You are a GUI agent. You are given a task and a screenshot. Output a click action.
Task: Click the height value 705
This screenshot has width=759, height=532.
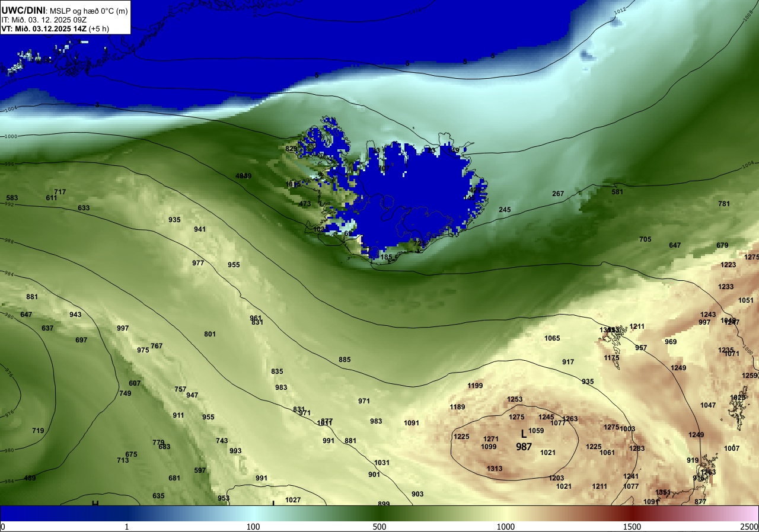[645, 239]
